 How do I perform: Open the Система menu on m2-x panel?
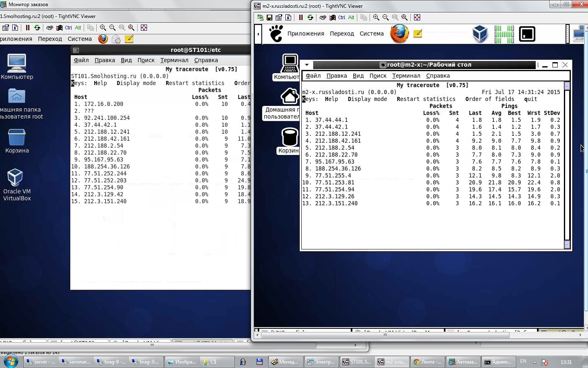tap(372, 34)
